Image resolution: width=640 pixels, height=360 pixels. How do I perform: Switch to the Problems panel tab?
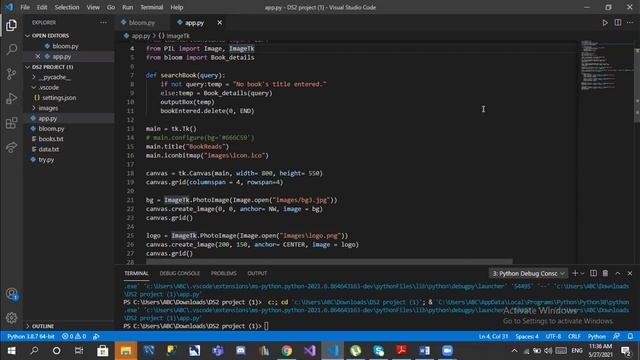(224, 273)
